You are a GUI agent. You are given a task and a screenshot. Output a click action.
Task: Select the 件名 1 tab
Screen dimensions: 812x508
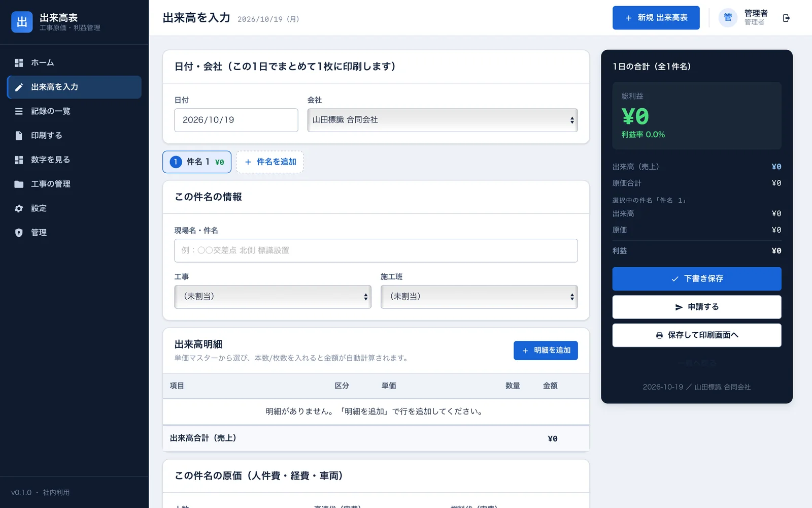click(x=197, y=162)
